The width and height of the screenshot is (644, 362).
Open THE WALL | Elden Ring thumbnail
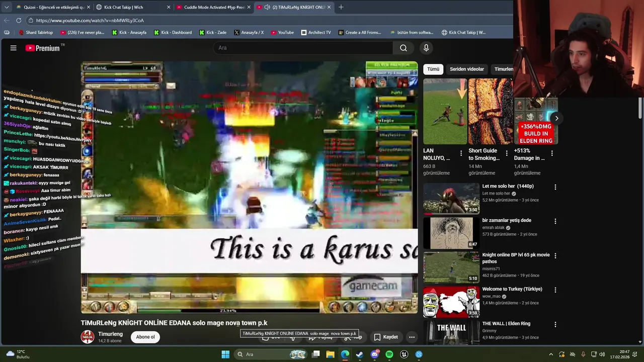tap(451, 333)
